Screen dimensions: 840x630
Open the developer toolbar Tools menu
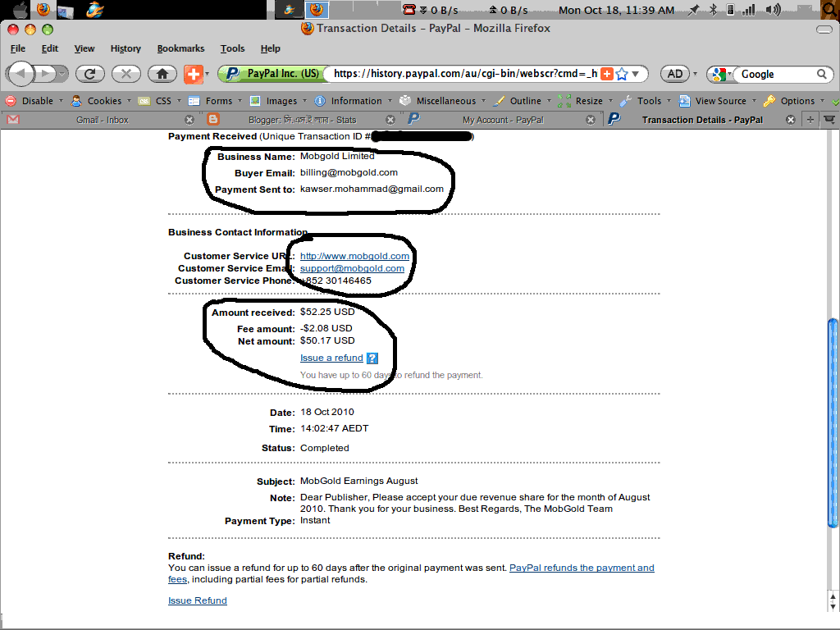tap(646, 101)
